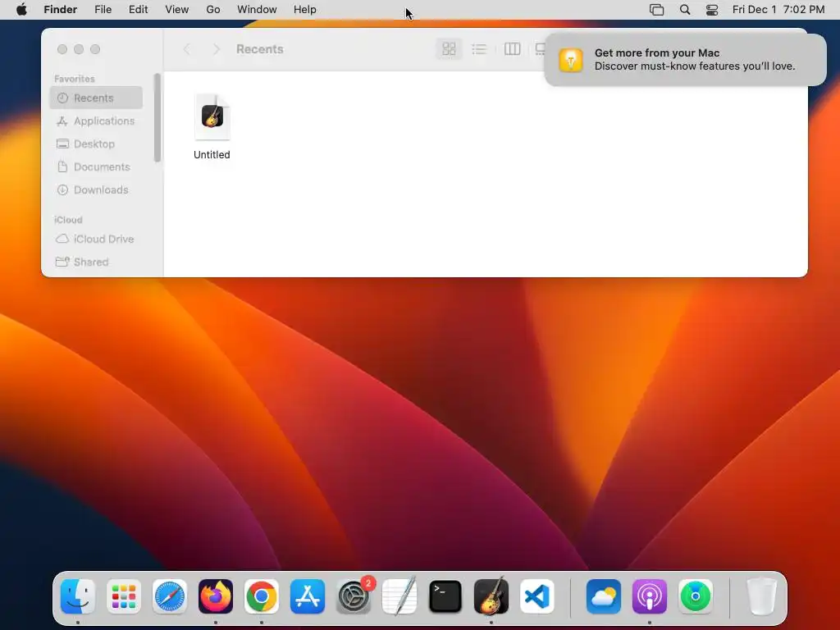Open Launchpad from the Dock

(x=124, y=596)
